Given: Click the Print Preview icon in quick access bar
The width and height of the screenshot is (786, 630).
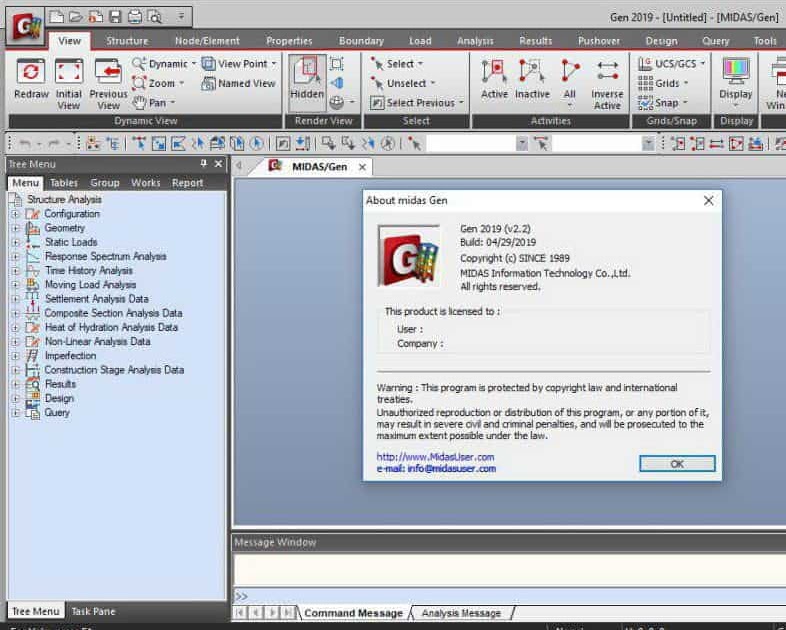Looking at the screenshot, I should pyautogui.click(x=154, y=17).
